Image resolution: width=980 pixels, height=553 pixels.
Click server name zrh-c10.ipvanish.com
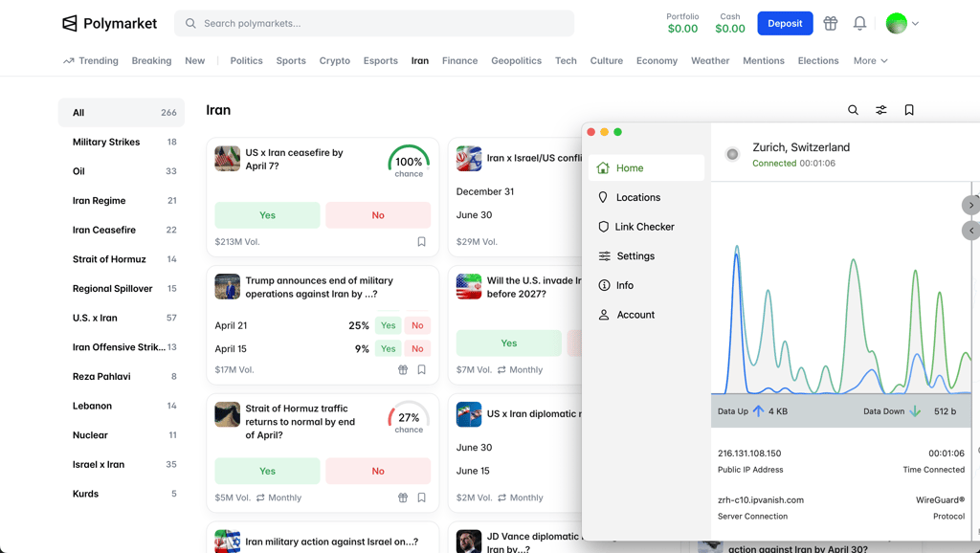[x=761, y=500]
